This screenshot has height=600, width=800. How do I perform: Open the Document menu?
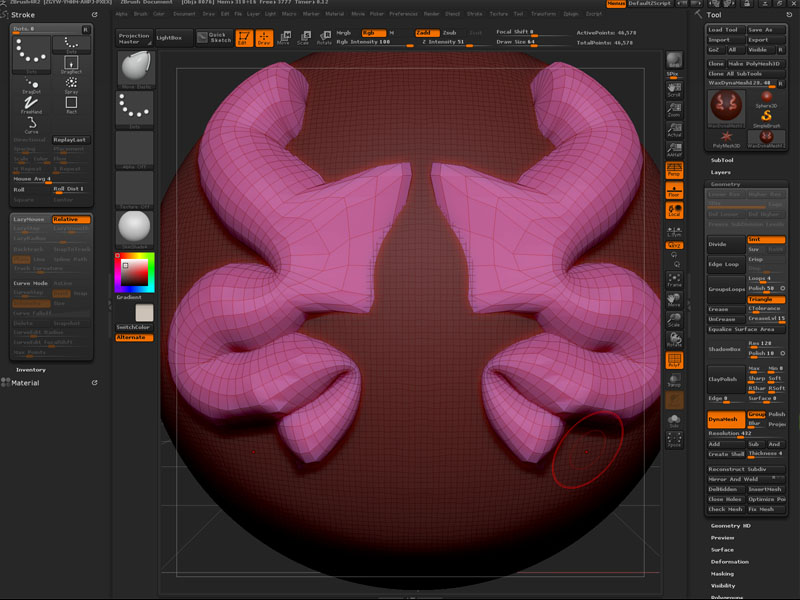184,14
